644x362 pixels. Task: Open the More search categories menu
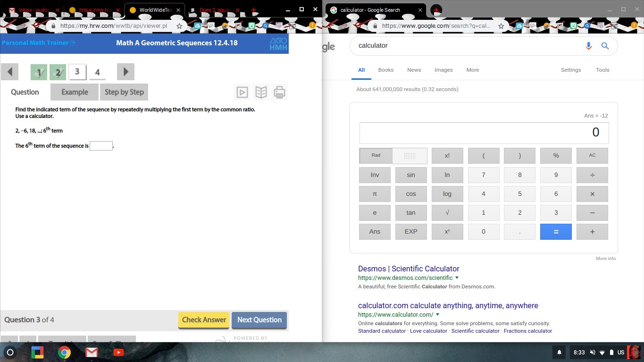473,70
